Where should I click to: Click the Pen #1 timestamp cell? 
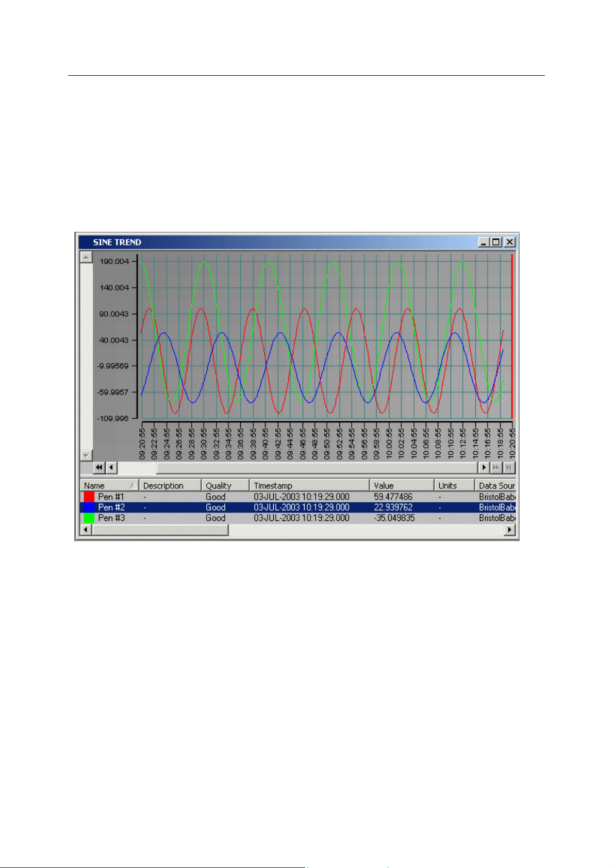[302, 497]
